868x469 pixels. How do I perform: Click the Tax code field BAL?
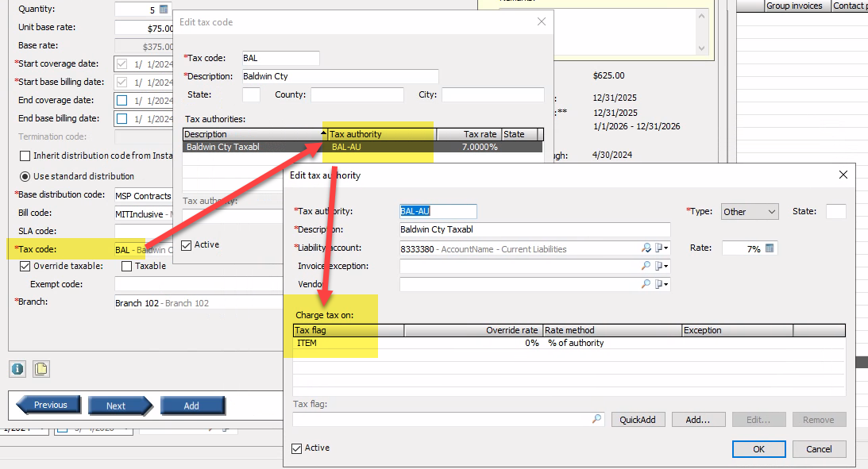280,58
